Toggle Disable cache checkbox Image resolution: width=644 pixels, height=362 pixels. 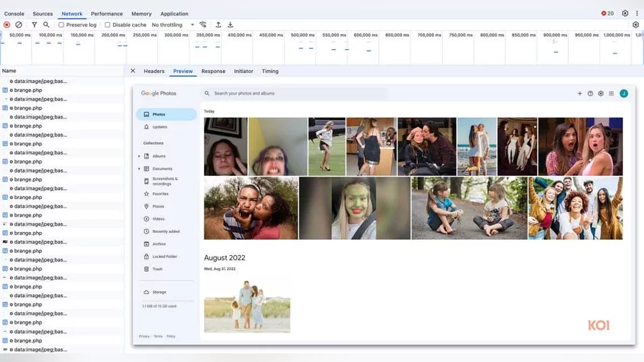(x=107, y=25)
